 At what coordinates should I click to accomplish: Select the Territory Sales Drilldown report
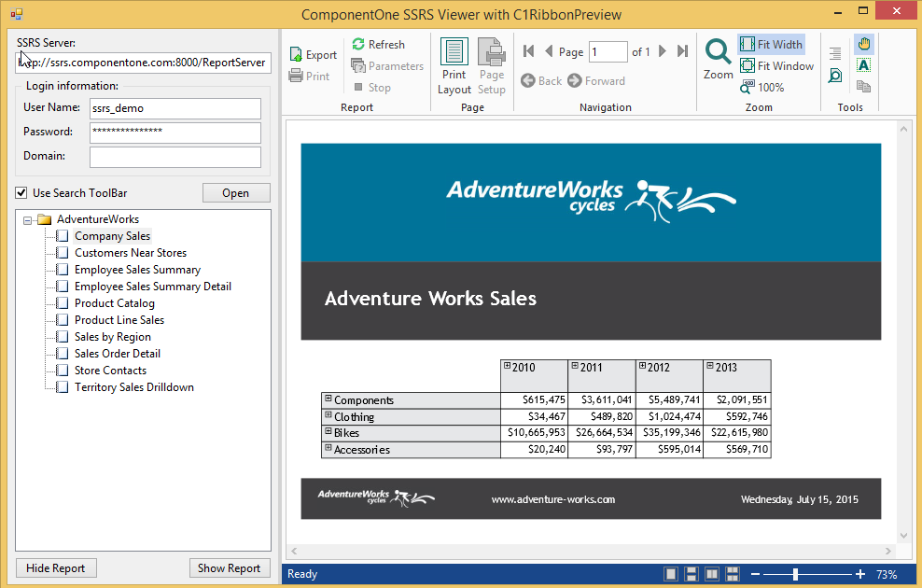click(x=134, y=387)
